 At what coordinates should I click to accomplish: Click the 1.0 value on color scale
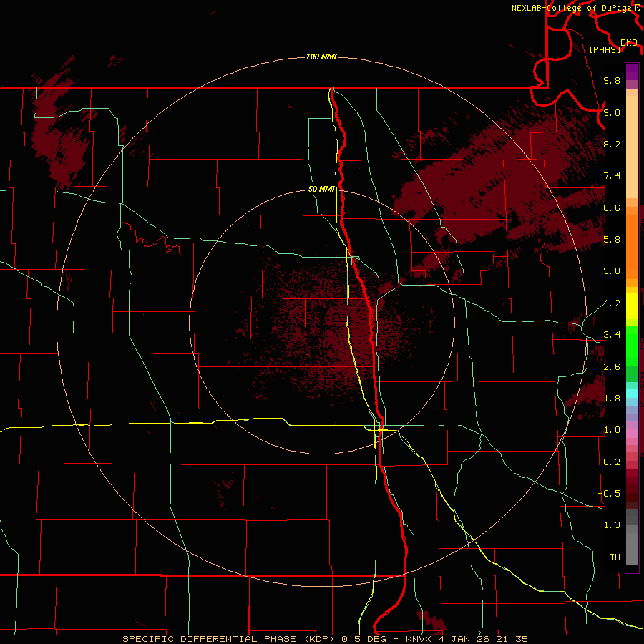coord(612,430)
